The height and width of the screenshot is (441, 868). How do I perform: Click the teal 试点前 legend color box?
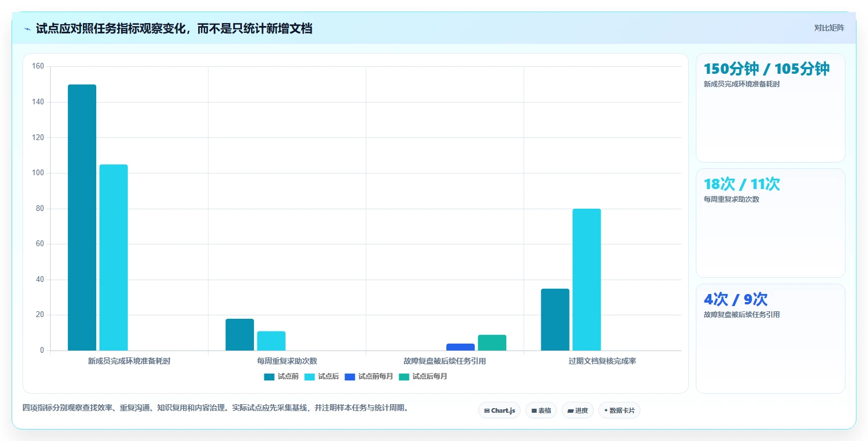pos(269,377)
